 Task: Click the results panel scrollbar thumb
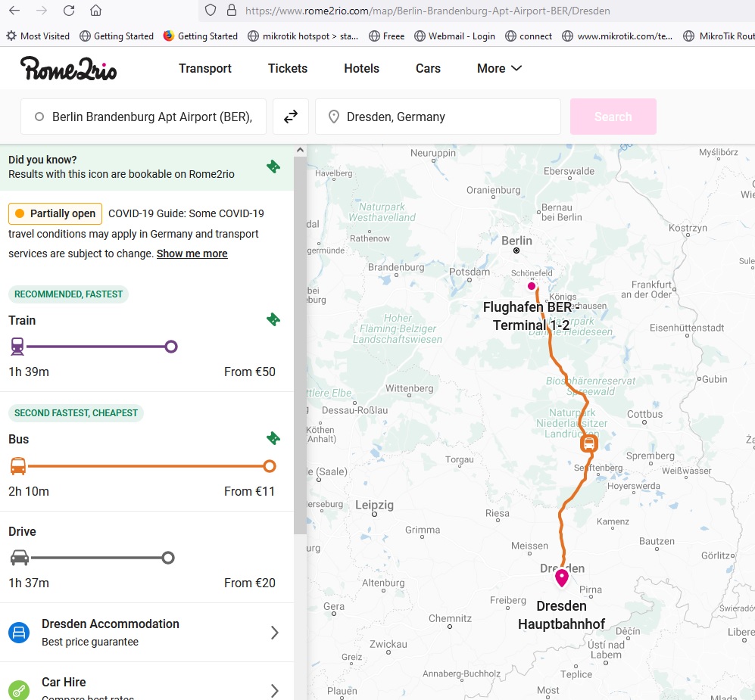click(x=300, y=345)
